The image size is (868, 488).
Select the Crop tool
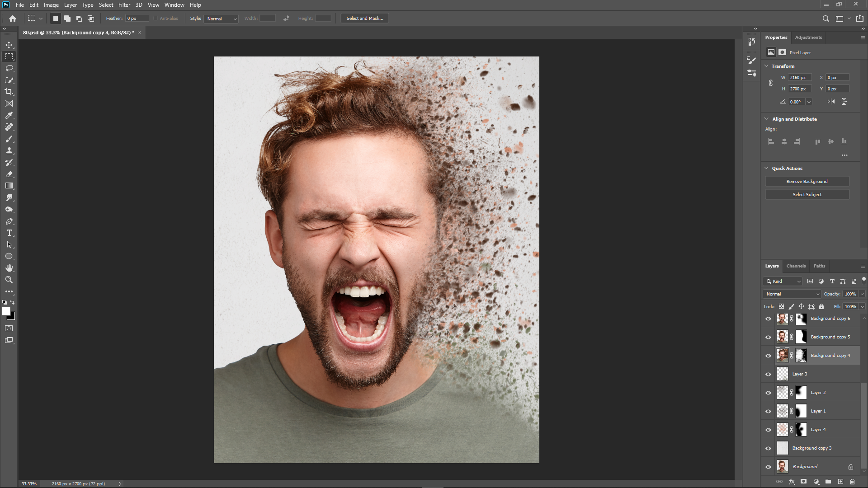[x=9, y=92]
